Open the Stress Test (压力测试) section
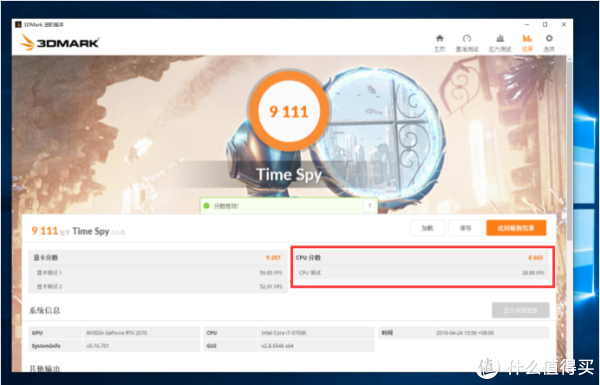The height and width of the screenshot is (385, 600). (x=500, y=43)
